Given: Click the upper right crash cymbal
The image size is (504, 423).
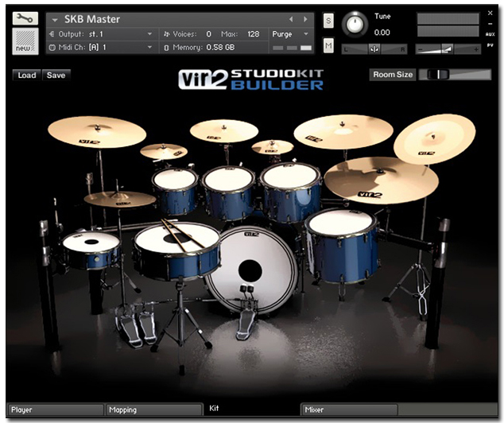Looking at the screenshot, I should [x=343, y=132].
